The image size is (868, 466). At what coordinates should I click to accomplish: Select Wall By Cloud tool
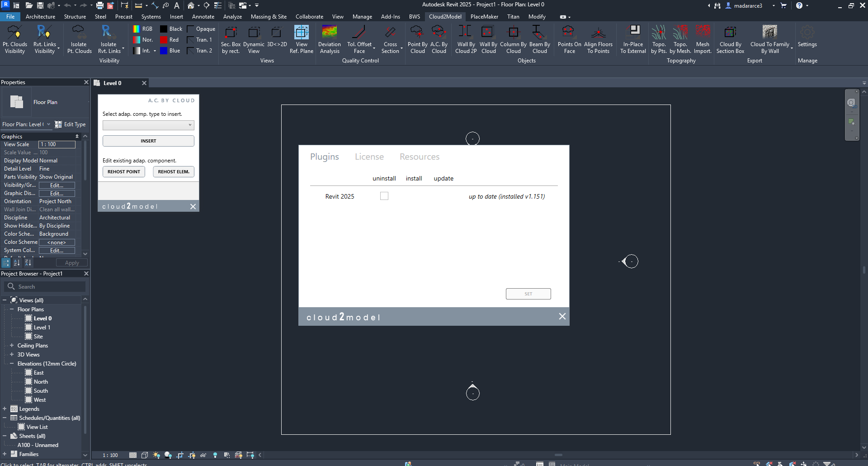coord(488,40)
